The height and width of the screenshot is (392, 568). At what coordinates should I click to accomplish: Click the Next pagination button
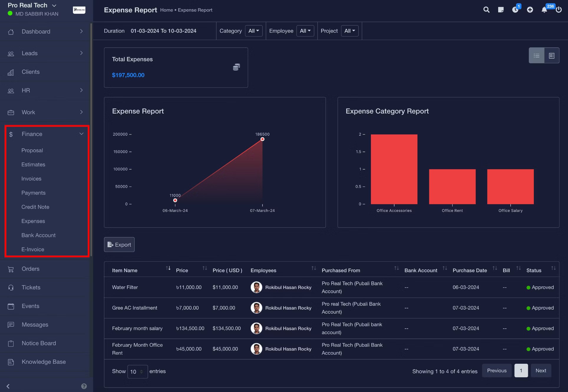[541, 371]
